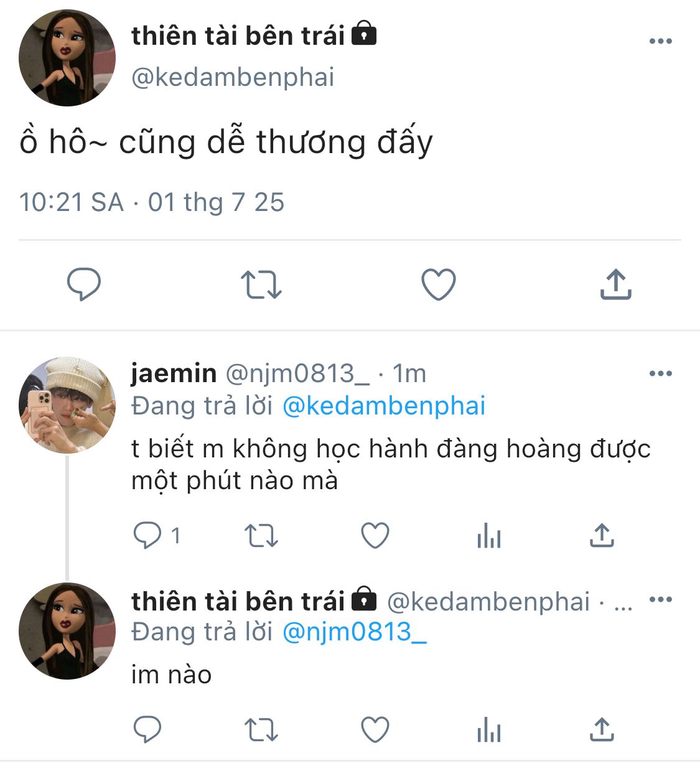View analytics for jaemin's reply
This screenshot has height=763, width=700.
489,535
